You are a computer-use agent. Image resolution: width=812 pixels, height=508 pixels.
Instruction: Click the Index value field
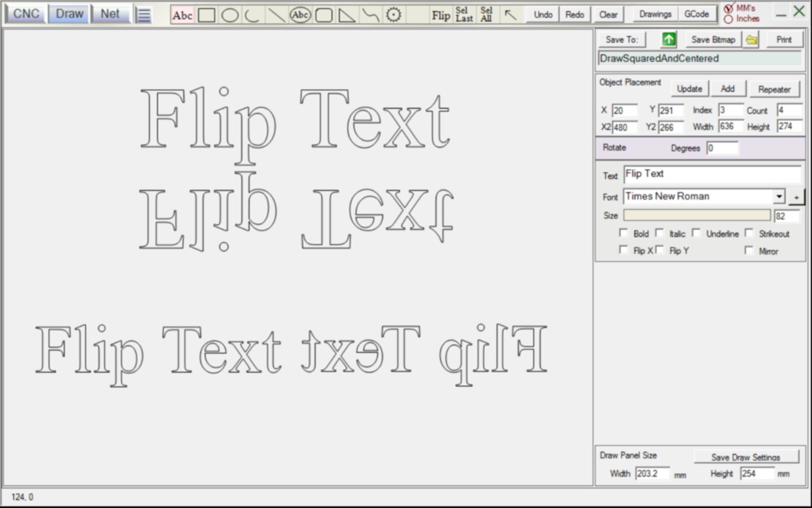731,110
